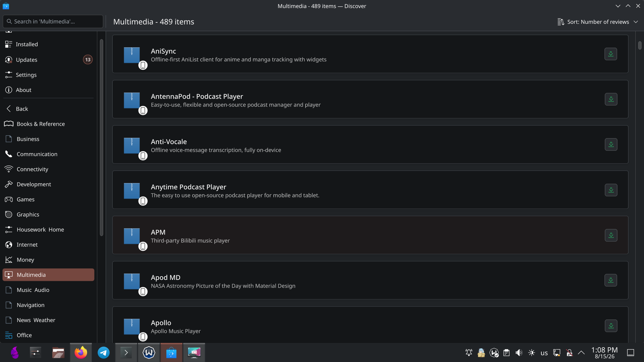Open the Apollo app entry
Image resolution: width=644 pixels, height=362 pixels.
click(370, 324)
